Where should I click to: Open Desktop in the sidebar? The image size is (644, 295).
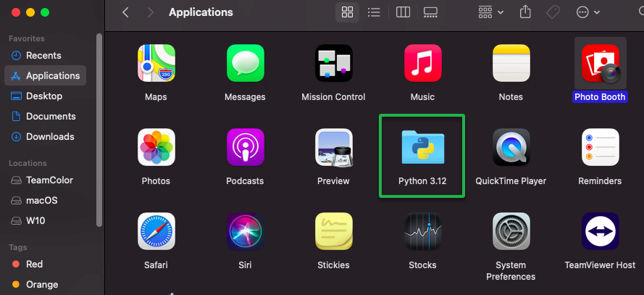45,96
